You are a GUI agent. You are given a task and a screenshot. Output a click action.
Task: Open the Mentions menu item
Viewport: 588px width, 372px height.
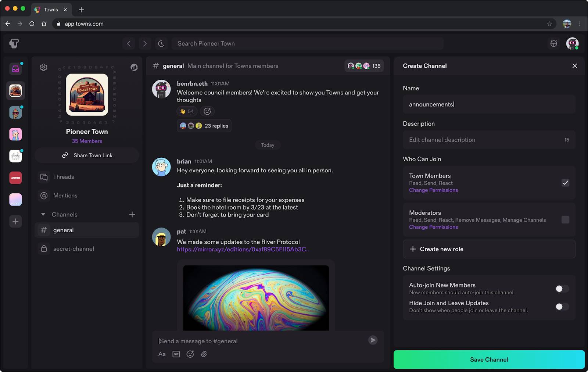click(87, 196)
